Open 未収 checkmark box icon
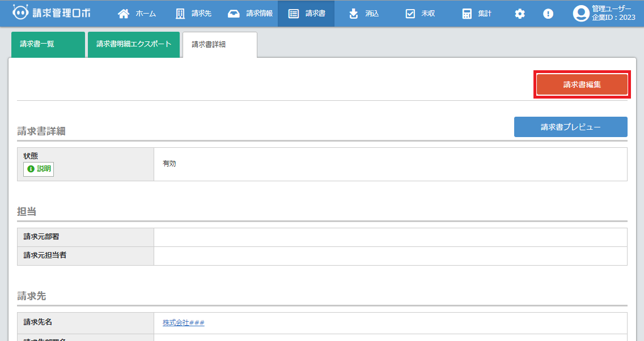644x341 pixels. click(x=410, y=14)
